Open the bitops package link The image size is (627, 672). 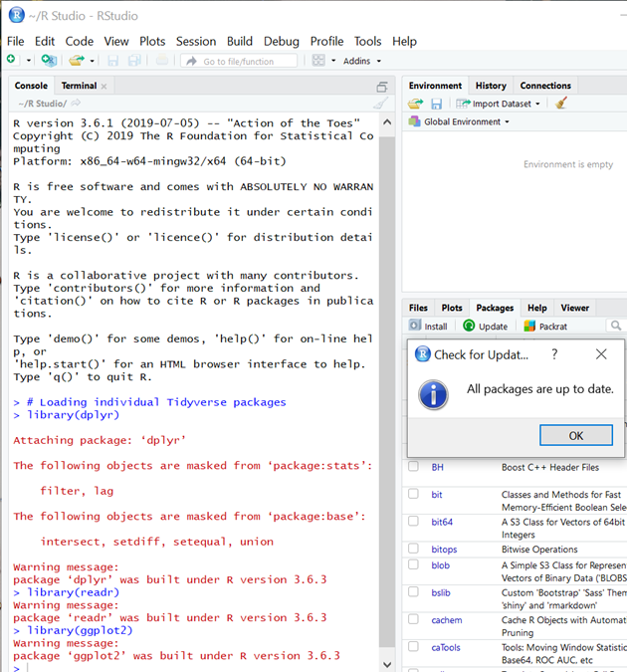pos(444,550)
